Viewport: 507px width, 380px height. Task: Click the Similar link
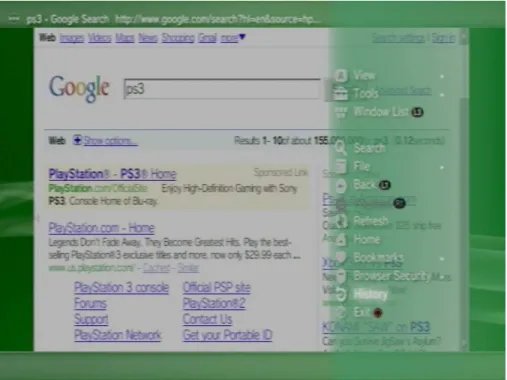pyautogui.click(x=188, y=268)
